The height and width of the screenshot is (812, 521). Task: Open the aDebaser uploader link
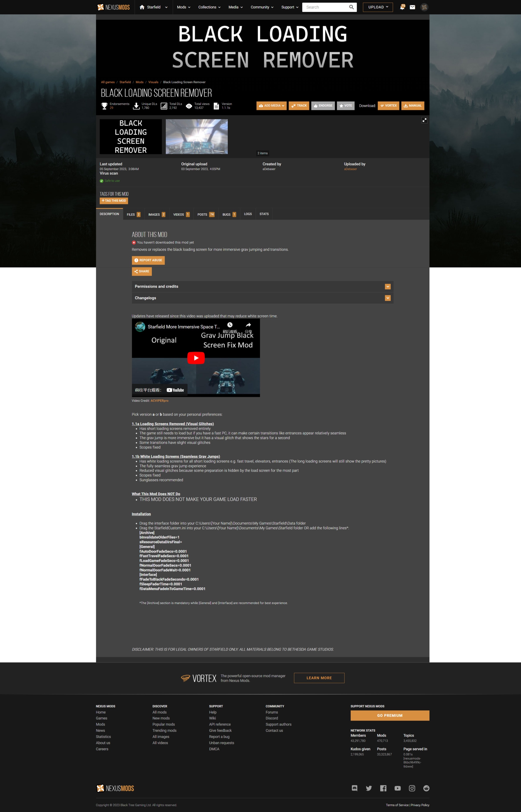[x=350, y=169]
